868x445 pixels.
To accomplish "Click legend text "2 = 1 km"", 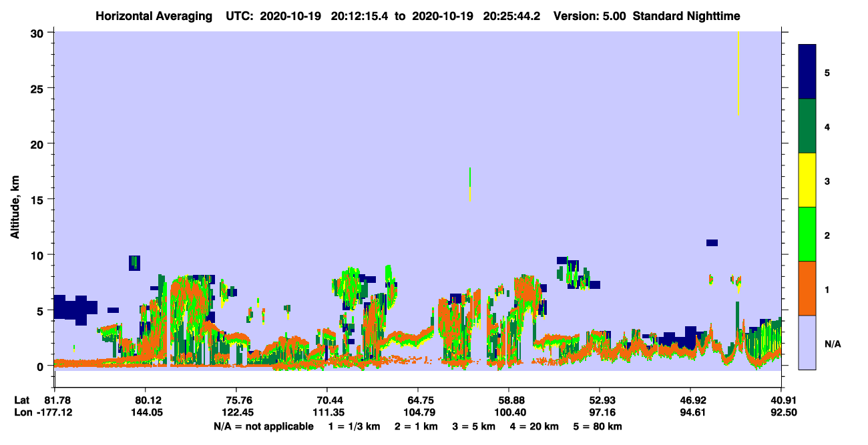I will click(x=416, y=426).
